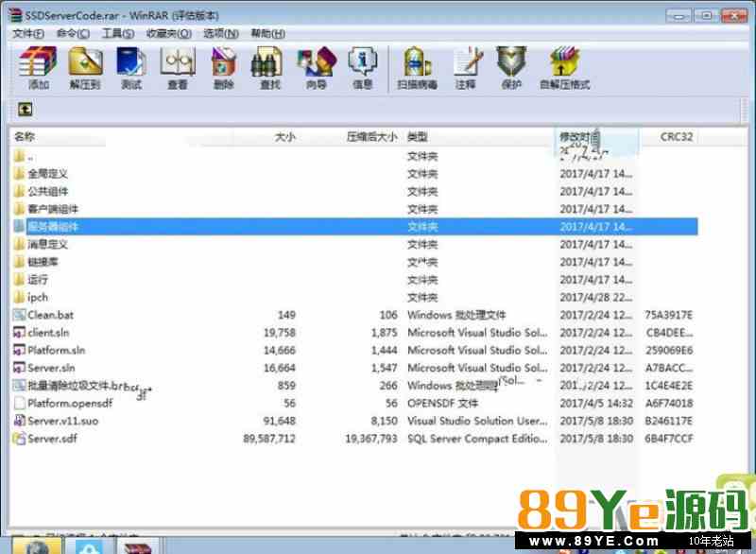The width and height of the screenshot is (756, 554).
Task: Open the 查找 (Find) binoculars tool
Action: (269, 68)
